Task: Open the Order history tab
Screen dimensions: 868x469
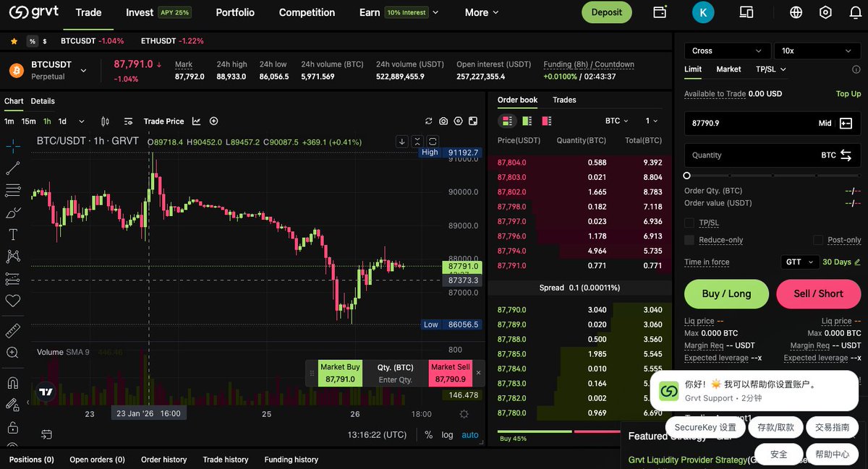Action: click(x=163, y=460)
